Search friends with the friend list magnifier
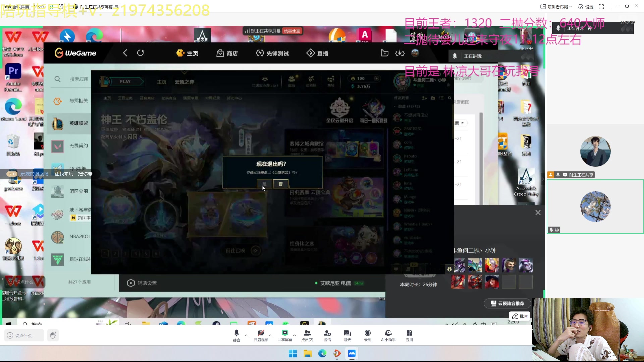The image size is (644, 362). pyautogui.click(x=450, y=98)
